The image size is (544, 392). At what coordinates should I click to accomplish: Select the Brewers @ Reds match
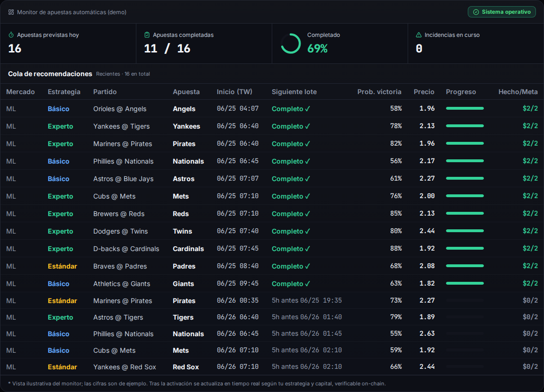point(119,214)
